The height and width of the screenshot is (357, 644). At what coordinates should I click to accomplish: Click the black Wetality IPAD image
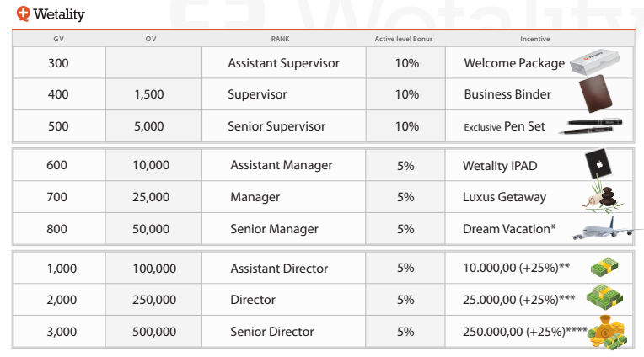(597, 163)
